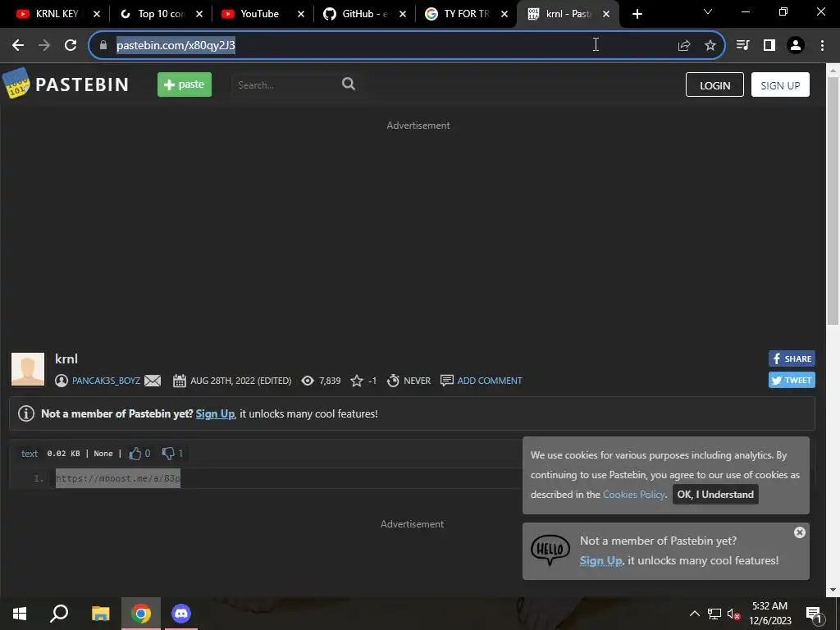Viewport: 840px width, 630px height.
Task: Close the krnl Pastebin tab
Action: click(606, 15)
